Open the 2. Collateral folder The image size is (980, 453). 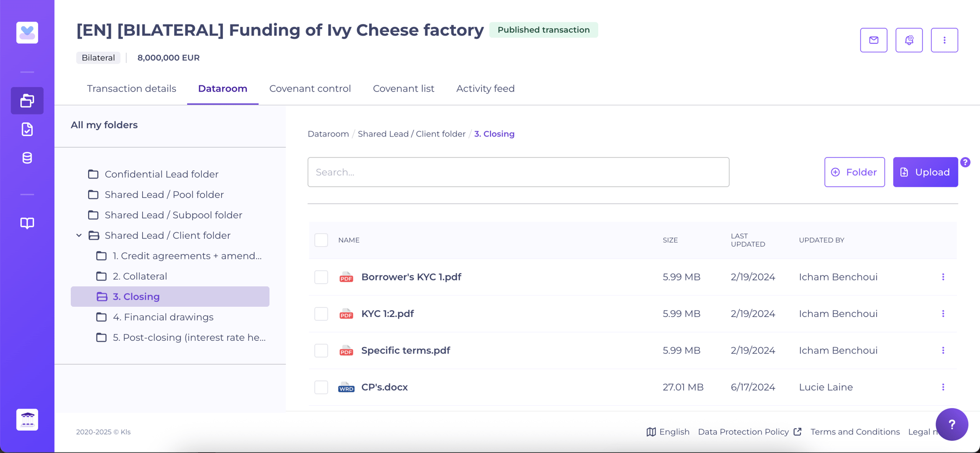140,276
